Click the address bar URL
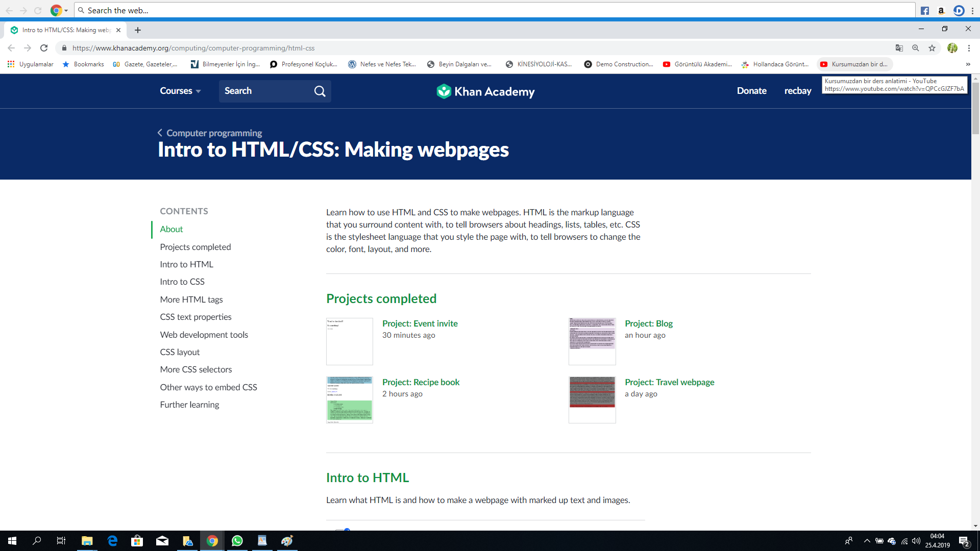 [x=193, y=48]
